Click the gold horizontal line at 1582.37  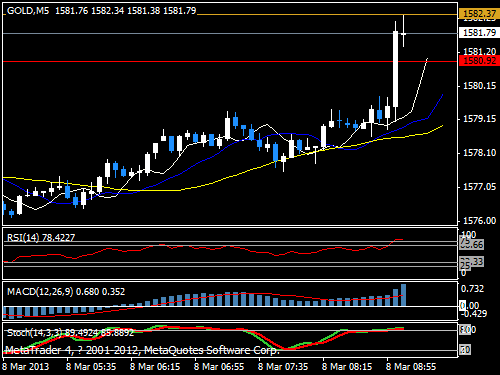click(327, 15)
